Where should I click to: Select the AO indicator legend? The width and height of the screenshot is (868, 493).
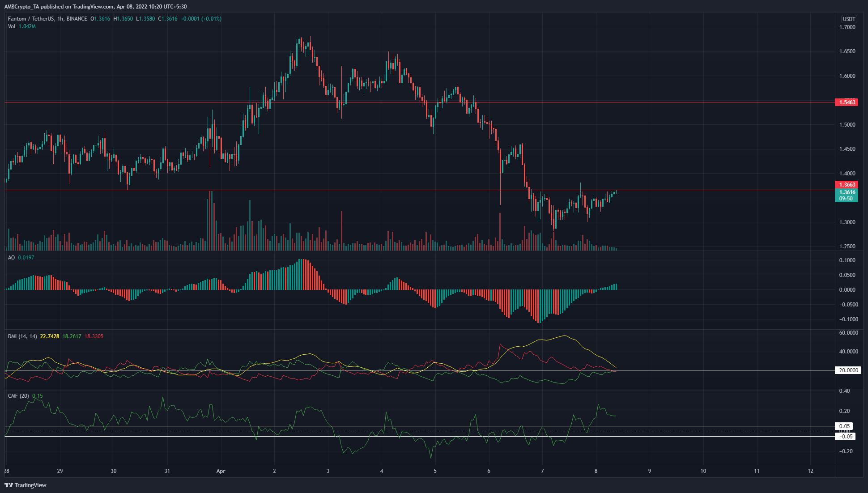pyautogui.click(x=12, y=258)
